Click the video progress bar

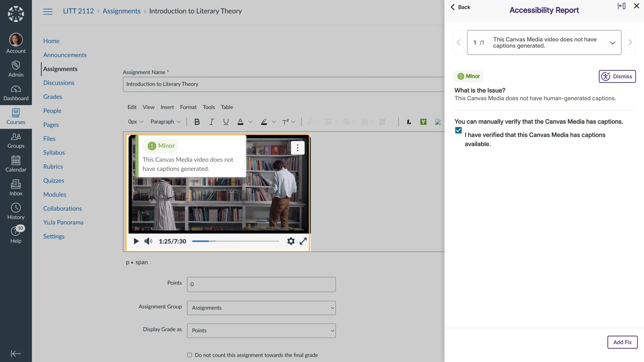tap(235, 241)
